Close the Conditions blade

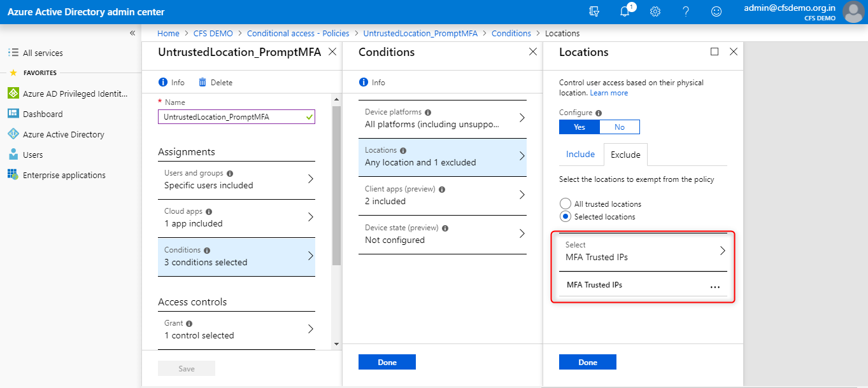533,52
